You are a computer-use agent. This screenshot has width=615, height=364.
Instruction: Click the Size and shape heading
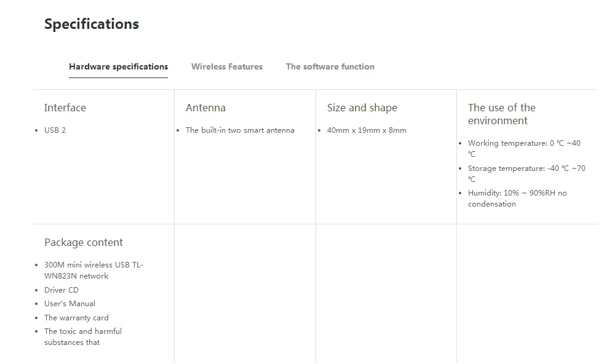point(362,108)
